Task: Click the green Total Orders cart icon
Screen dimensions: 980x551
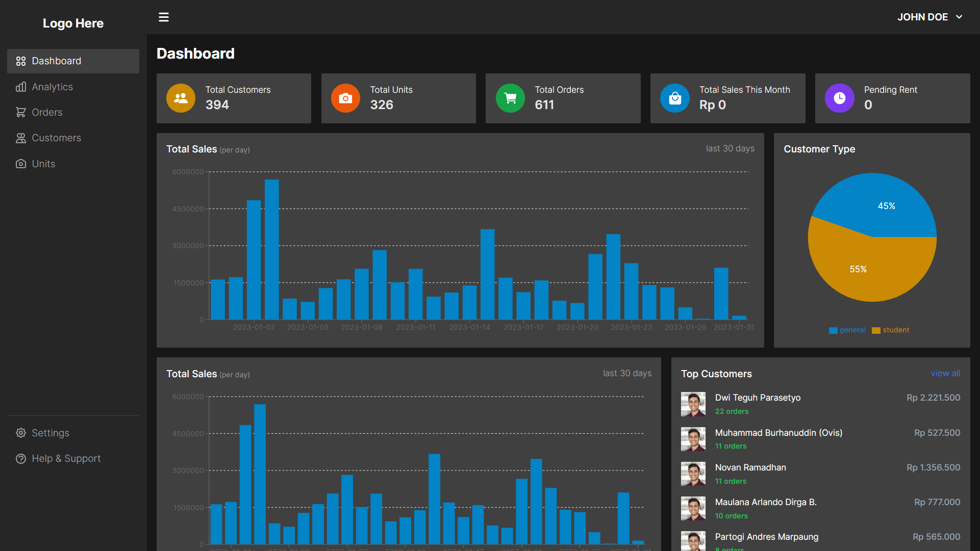Action: (510, 98)
